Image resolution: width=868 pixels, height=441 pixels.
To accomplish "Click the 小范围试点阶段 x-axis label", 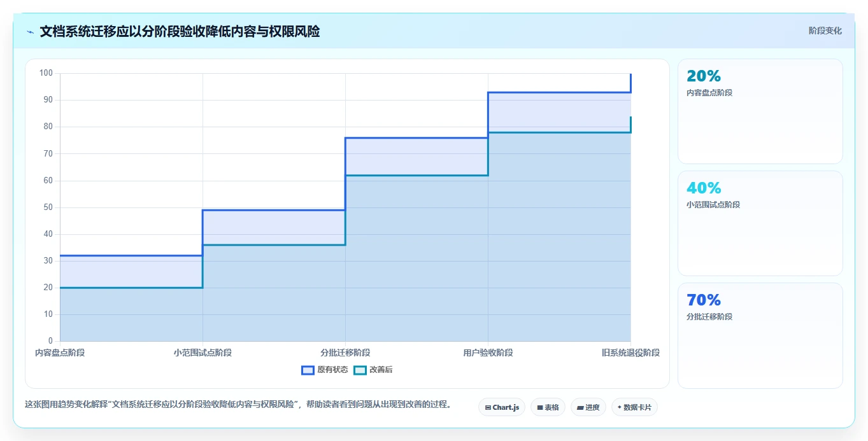I will [x=203, y=353].
